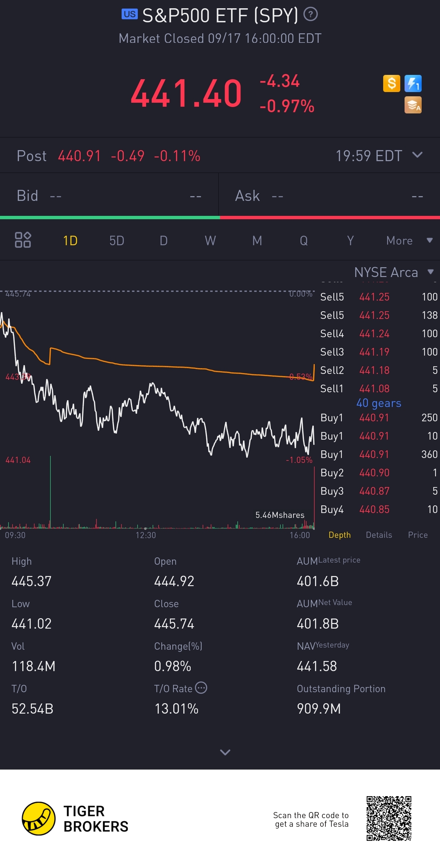Tap the AUM Net Value 401.8B
Screen dimensions: 440x868
tap(317, 624)
